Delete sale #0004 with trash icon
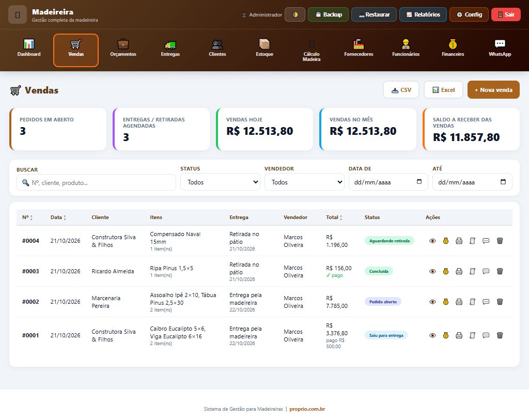This screenshot has width=529, height=420. click(x=500, y=241)
